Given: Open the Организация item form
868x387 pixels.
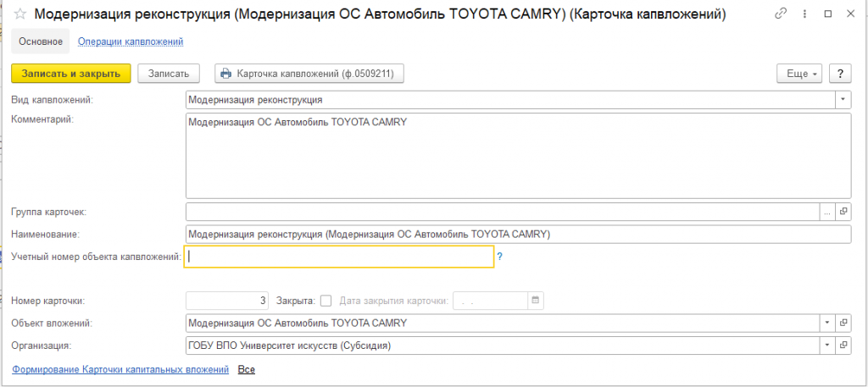Looking at the screenshot, I should [x=843, y=345].
